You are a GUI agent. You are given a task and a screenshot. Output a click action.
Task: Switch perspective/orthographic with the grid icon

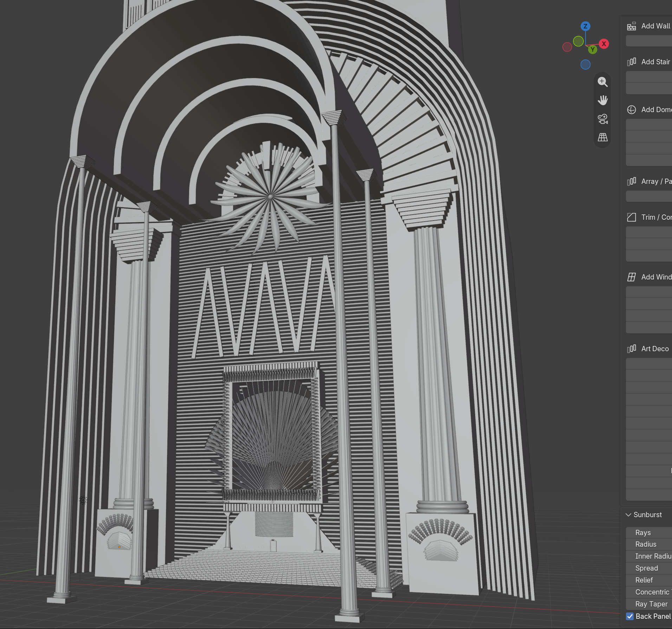603,137
